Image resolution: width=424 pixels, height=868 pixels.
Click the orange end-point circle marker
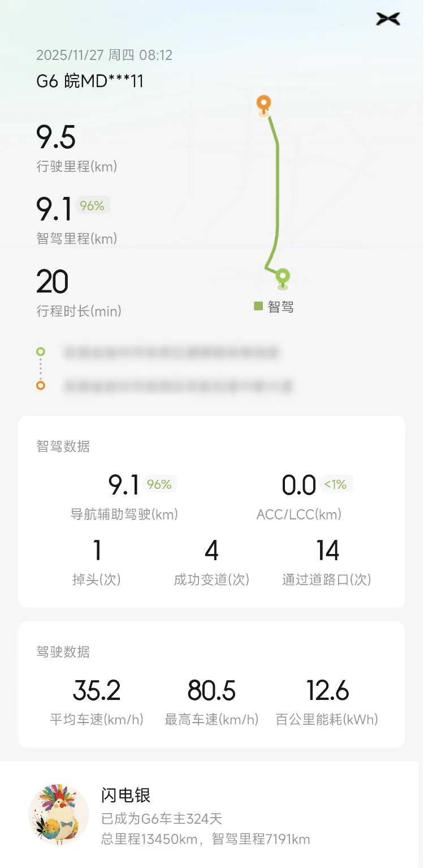coord(41,385)
